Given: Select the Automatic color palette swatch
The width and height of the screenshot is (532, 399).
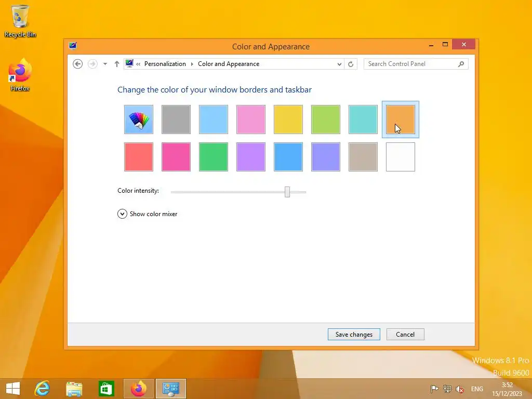Looking at the screenshot, I should point(138,119).
